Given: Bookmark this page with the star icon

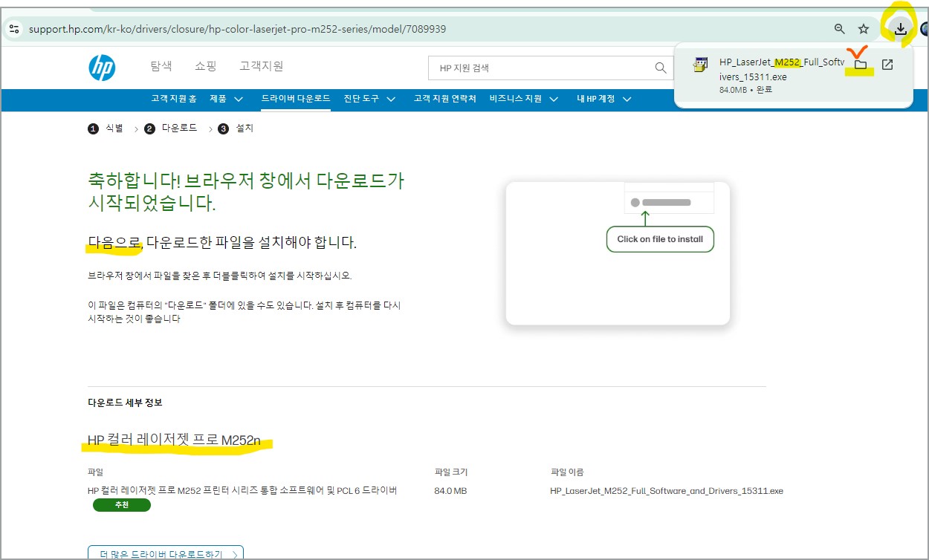Looking at the screenshot, I should click(864, 29).
